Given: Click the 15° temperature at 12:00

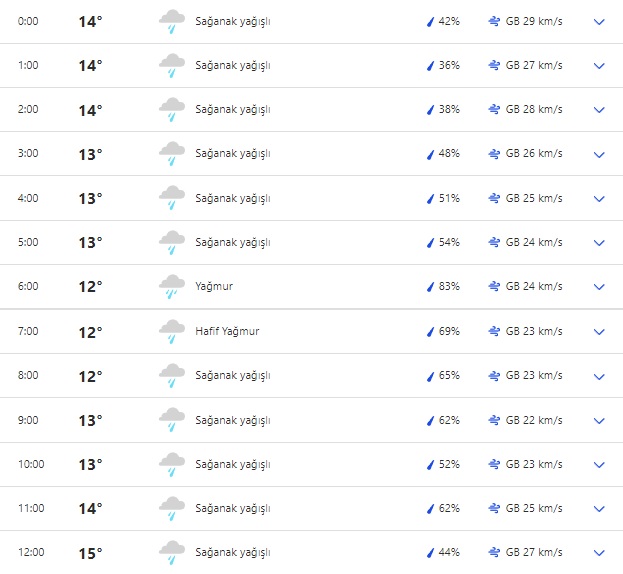Looking at the screenshot, I should 90,552.
